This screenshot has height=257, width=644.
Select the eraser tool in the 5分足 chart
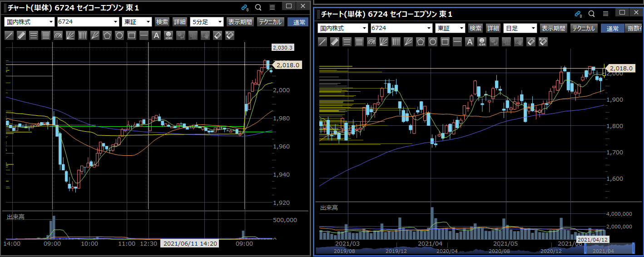pyautogui.click(x=218, y=35)
